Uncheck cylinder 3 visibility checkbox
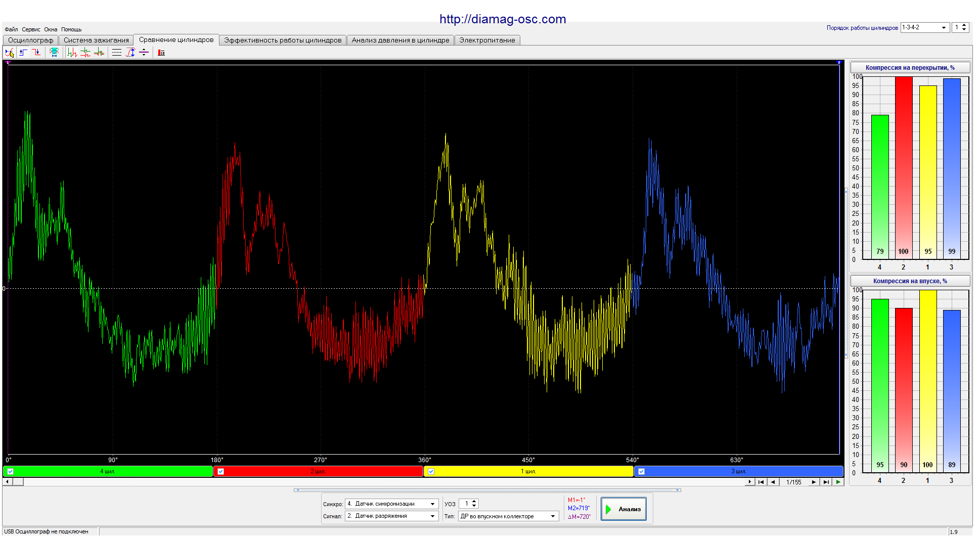 point(641,471)
